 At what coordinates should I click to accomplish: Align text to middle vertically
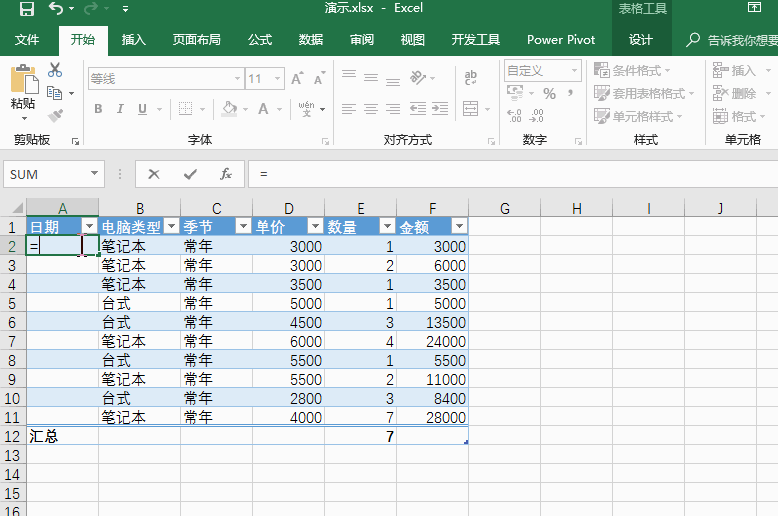(371, 77)
